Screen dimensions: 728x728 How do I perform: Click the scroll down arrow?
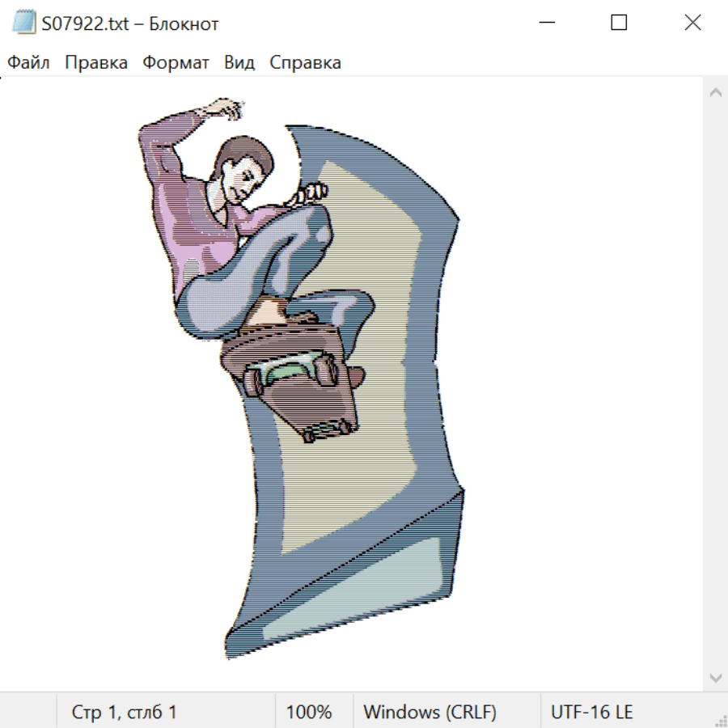tap(715, 676)
